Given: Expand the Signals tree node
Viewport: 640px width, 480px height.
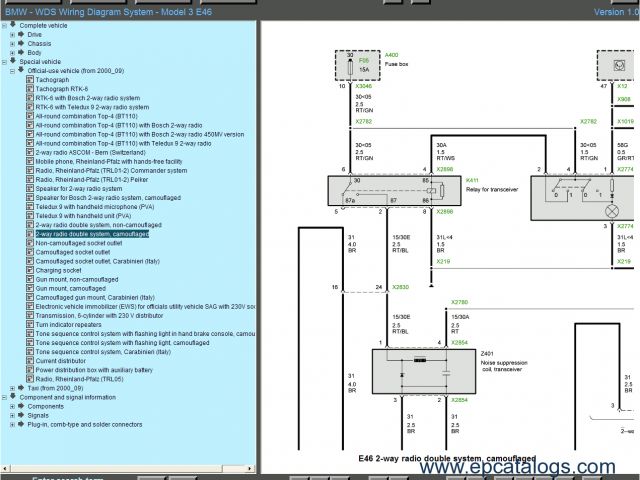Looking at the screenshot, I should 13,415.
